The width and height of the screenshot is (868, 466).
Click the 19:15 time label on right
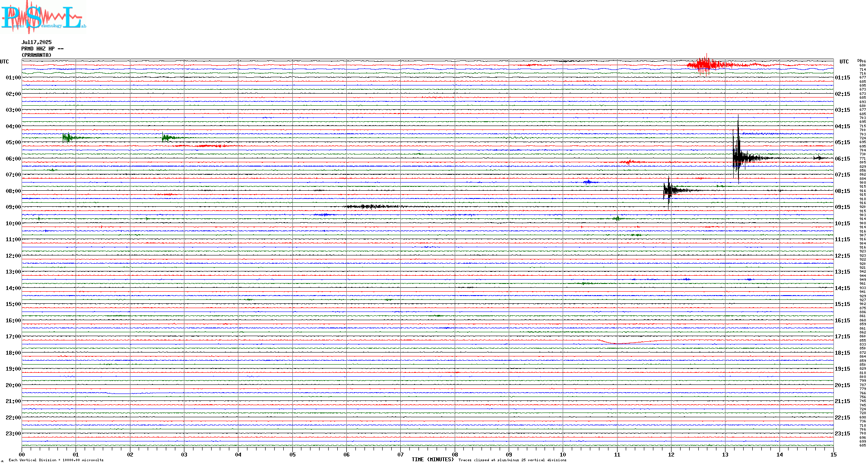pos(843,369)
